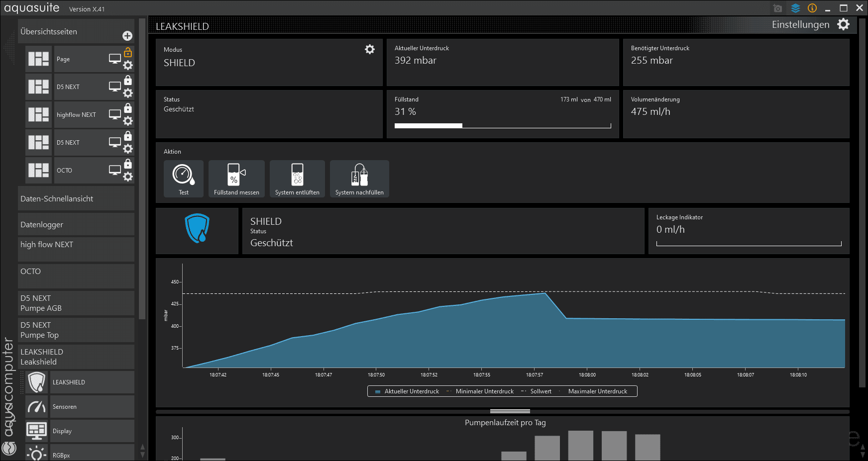This screenshot has width=868, height=461.
Task: Start the leak Test action
Action: [184, 179]
